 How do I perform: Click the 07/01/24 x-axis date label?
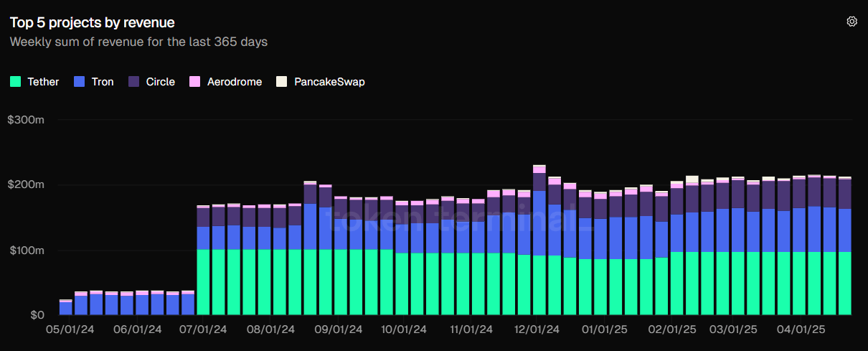click(x=205, y=329)
